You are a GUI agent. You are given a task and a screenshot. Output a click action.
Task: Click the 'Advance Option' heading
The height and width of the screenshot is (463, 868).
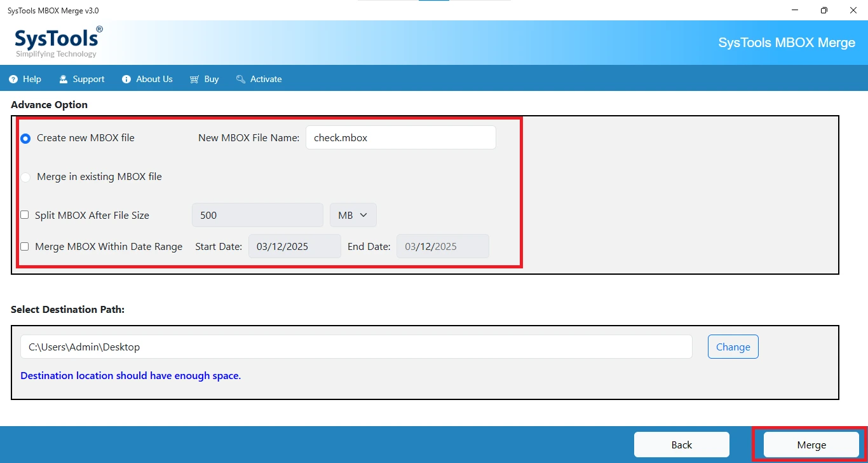click(50, 105)
